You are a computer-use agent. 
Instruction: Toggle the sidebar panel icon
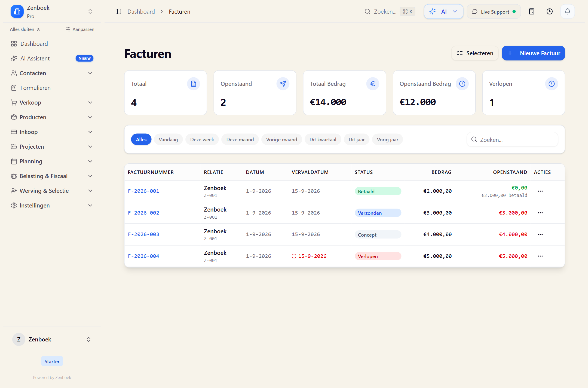(118, 11)
